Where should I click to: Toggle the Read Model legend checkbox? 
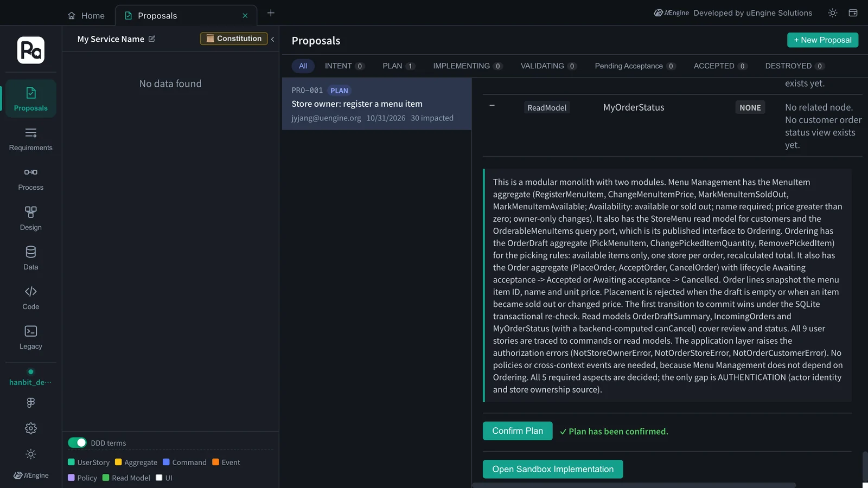pyautogui.click(x=106, y=478)
